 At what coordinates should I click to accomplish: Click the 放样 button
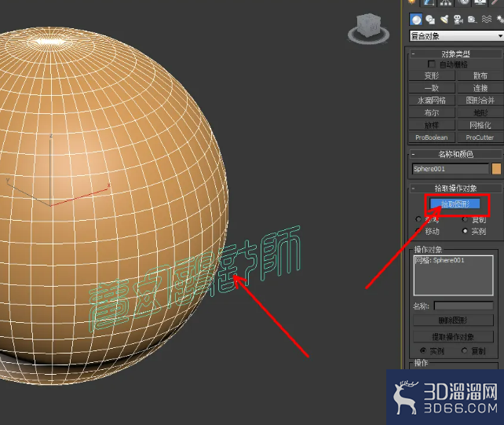click(432, 125)
